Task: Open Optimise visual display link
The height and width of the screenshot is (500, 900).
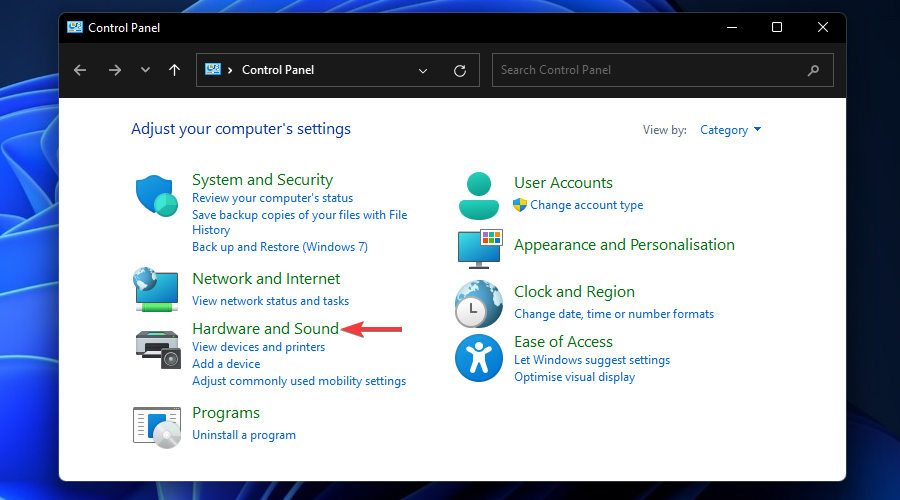Action: tap(574, 377)
